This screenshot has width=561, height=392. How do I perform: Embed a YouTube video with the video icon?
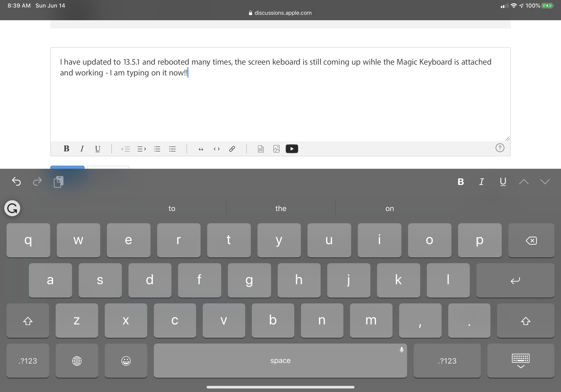click(292, 149)
